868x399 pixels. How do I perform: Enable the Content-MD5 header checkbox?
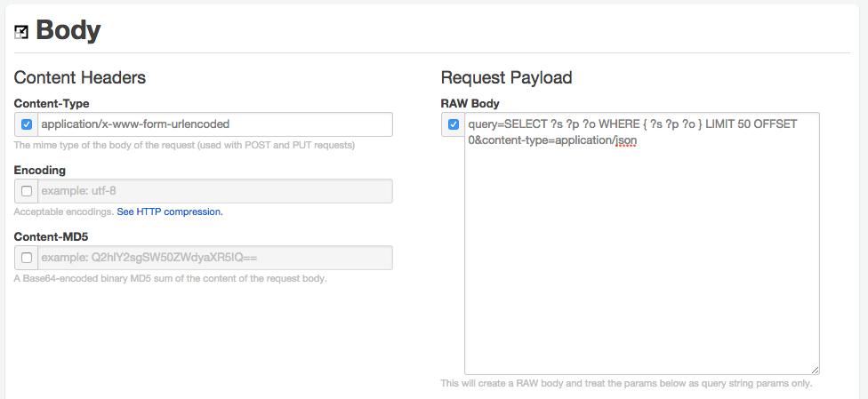tap(27, 258)
